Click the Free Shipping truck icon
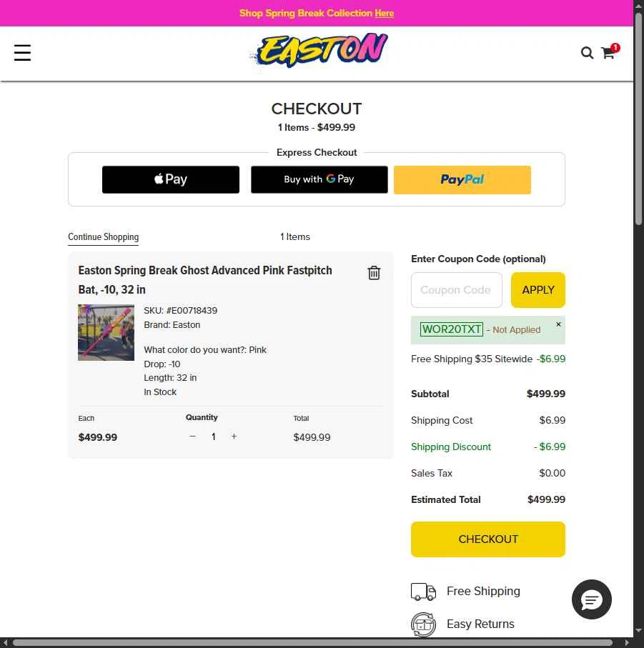This screenshot has width=644, height=648. tap(423, 592)
